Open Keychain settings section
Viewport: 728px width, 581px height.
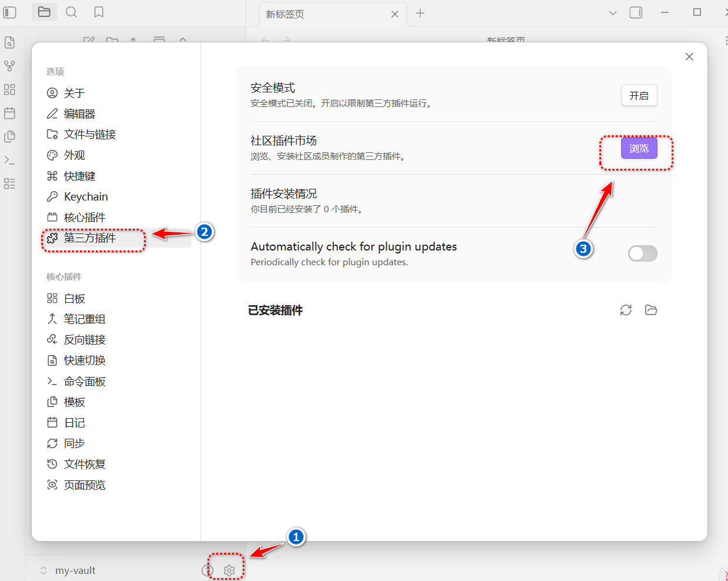click(86, 196)
